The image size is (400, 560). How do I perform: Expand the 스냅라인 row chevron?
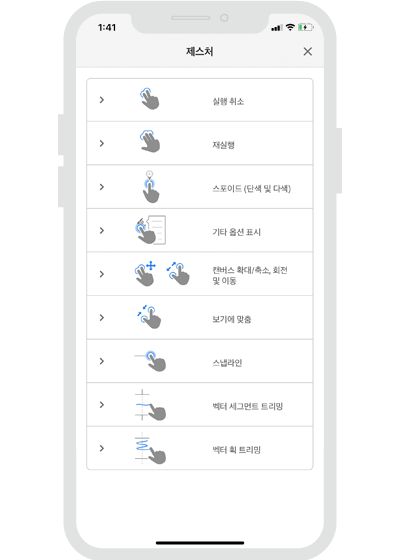point(102,361)
